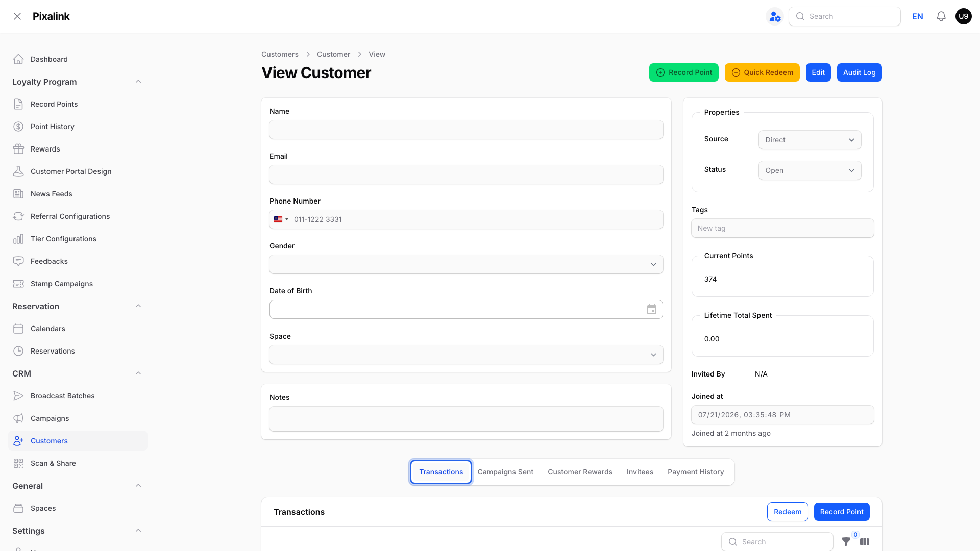The width and height of the screenshot is (980, 551).
Task: Open the Gender dropdown
Action: 466,264
